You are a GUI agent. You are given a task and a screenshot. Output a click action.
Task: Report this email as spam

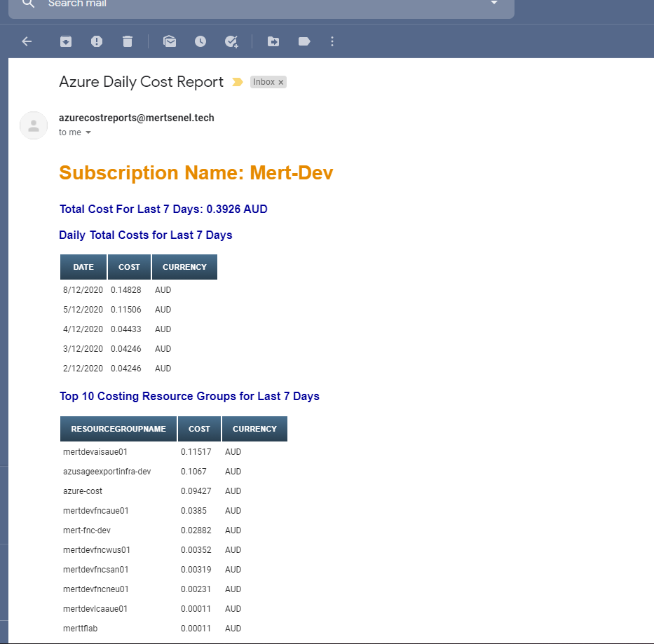[97, 41]
